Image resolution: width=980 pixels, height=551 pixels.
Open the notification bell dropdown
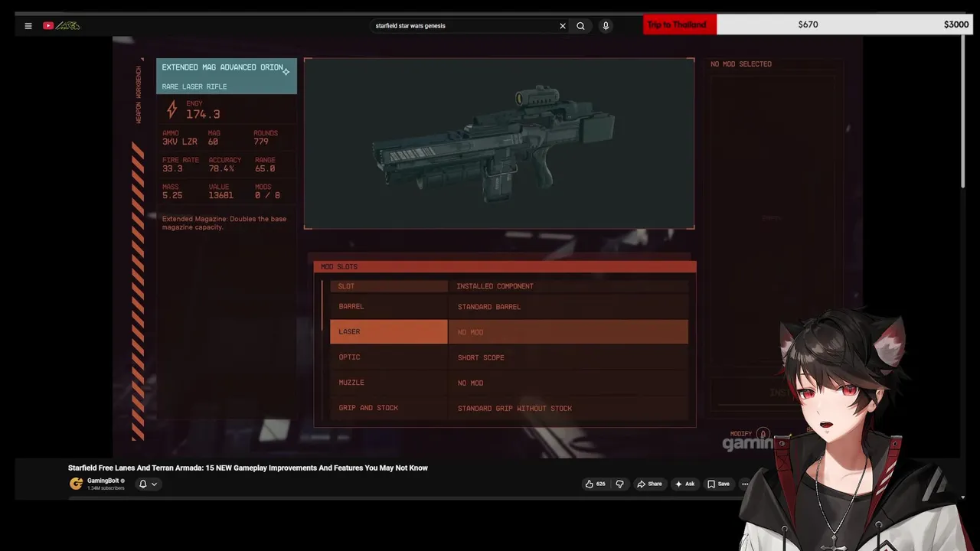point(148,484)
